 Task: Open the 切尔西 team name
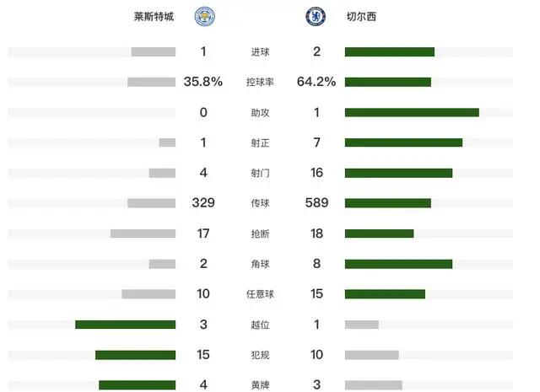(361, 17)
